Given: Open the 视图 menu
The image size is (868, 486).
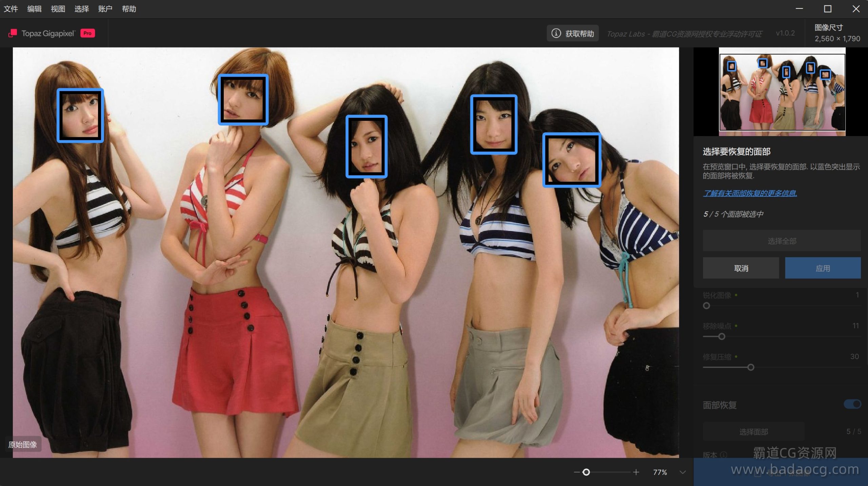Looking at the screenshot, I should (x=58, y=9).
